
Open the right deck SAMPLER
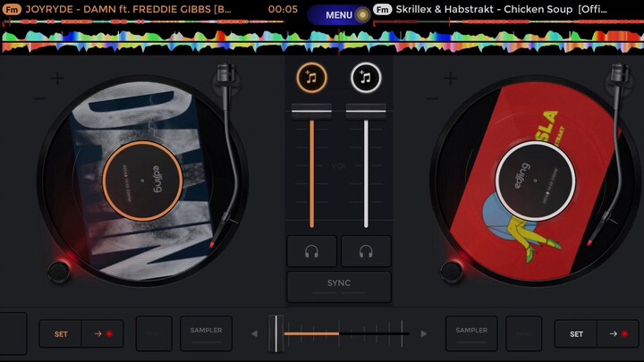tap(471, 333)
